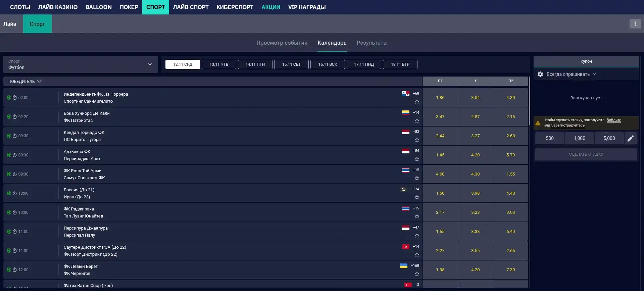Viewport: 644px width, 291px height.
Task: Click the coupon settings gear icon
Action: (540, 74)
